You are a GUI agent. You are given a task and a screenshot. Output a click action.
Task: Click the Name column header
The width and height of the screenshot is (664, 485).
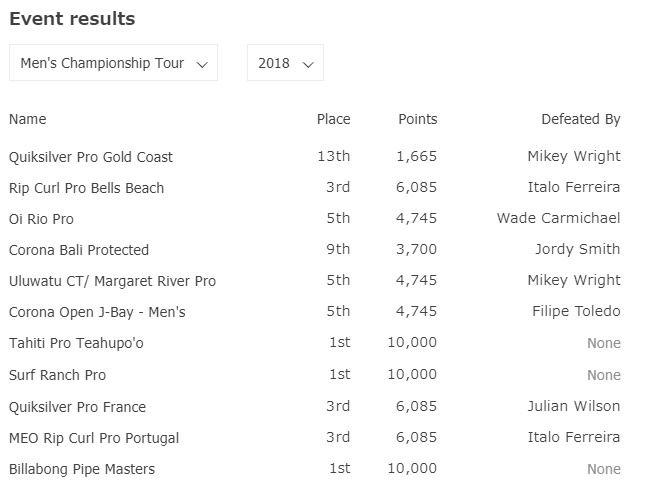28,119
